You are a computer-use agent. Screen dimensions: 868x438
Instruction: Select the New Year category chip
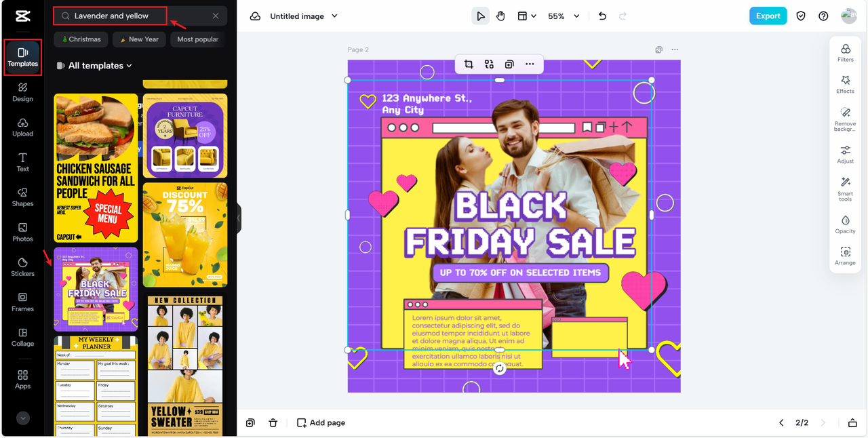coord(139,39)
